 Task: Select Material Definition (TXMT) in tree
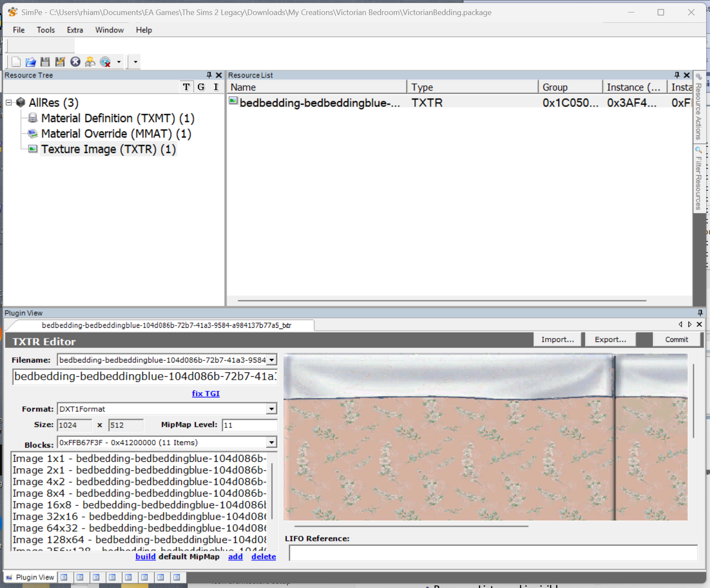pyautogui.click(x=117, y=118)
